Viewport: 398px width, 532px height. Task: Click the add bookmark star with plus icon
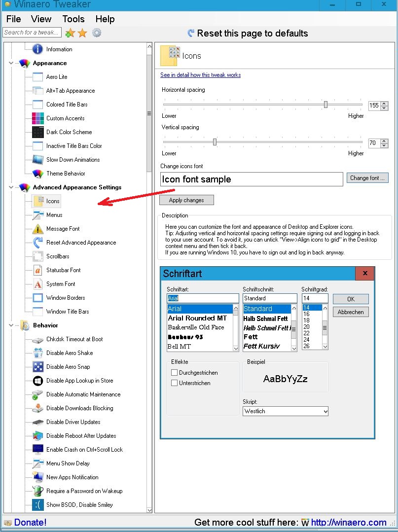tap(70, 33)
